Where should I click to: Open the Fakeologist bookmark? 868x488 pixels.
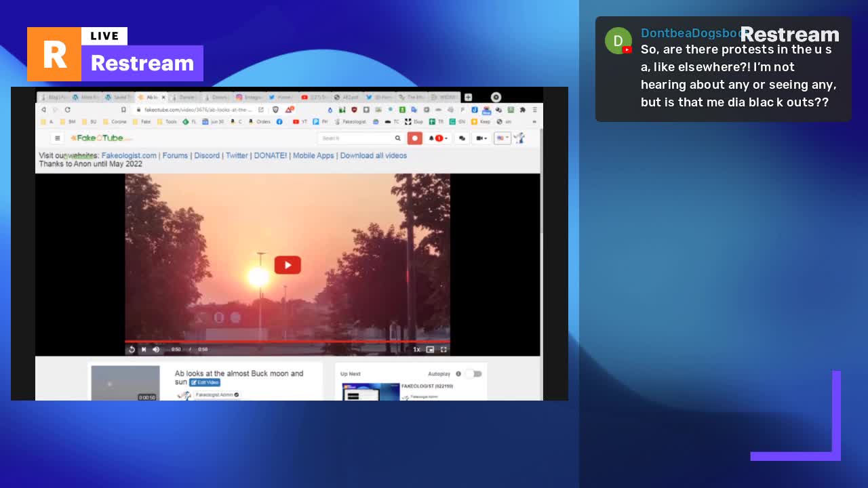(x=350, y=122)
